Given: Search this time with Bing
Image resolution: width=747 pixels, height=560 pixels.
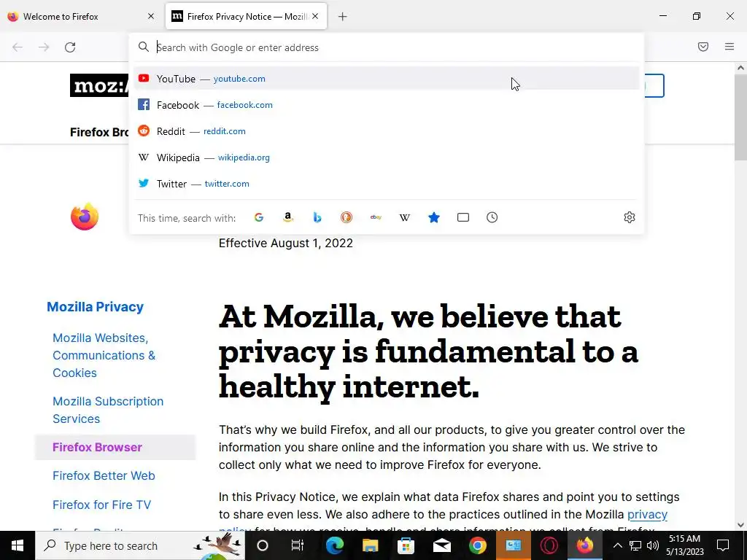Looking at the screenshot, I should (317, 217).
